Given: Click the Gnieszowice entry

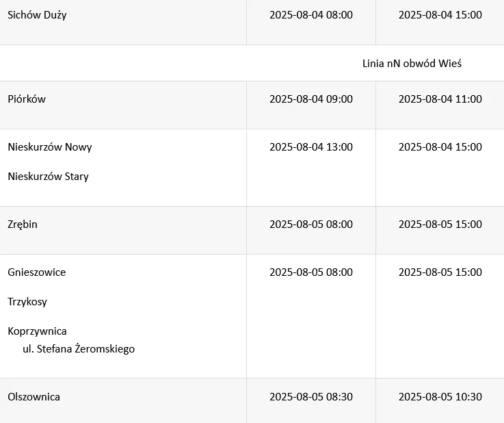Looking at the screenshot, I should [37, 272].
